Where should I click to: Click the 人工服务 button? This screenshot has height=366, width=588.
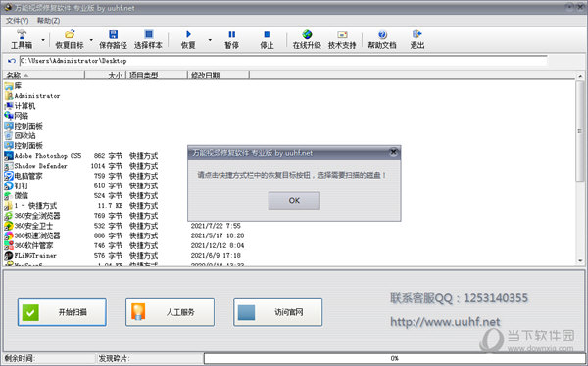click(170, 312)
